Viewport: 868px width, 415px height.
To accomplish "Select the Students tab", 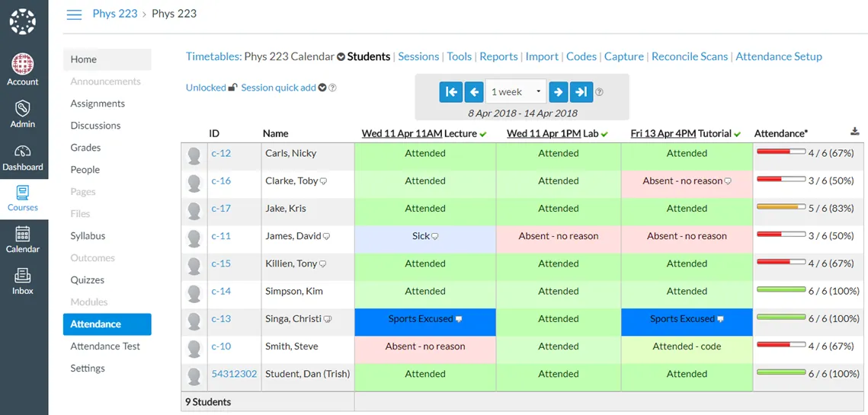I will (369, 56).
